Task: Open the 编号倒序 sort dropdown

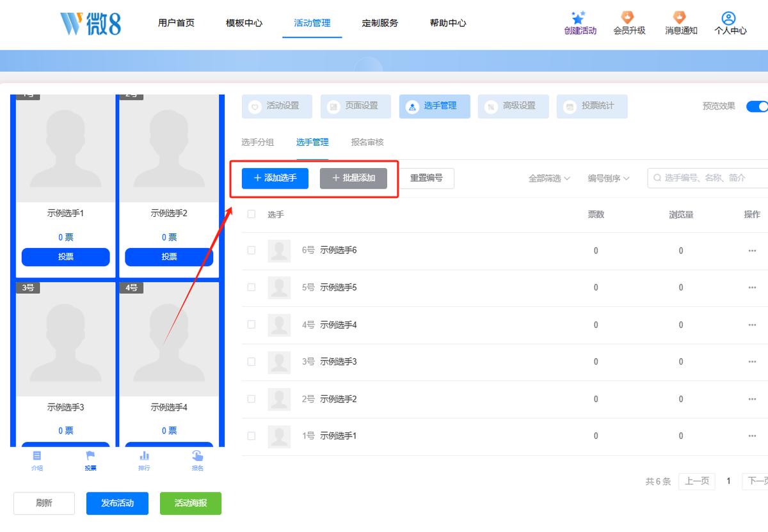Action: point(609,178)
